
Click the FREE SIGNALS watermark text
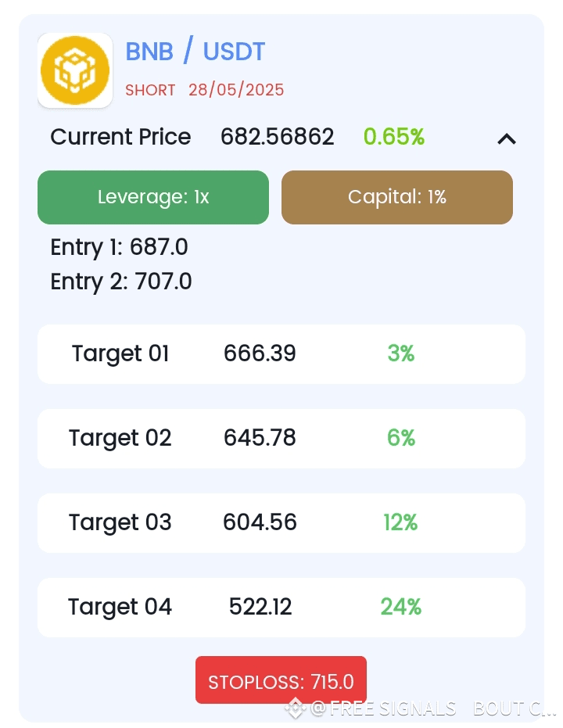(383, 708)
